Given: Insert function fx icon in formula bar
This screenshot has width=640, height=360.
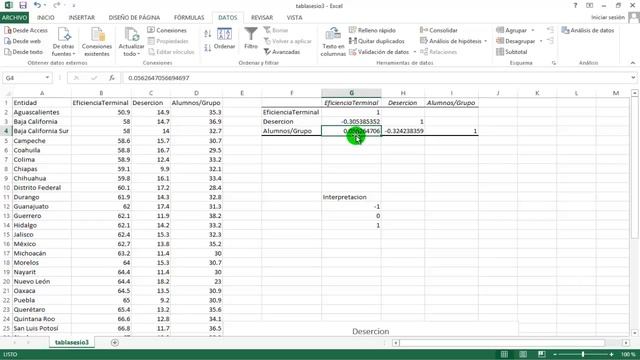Looking at the screenshot, I should coord(111,78).
